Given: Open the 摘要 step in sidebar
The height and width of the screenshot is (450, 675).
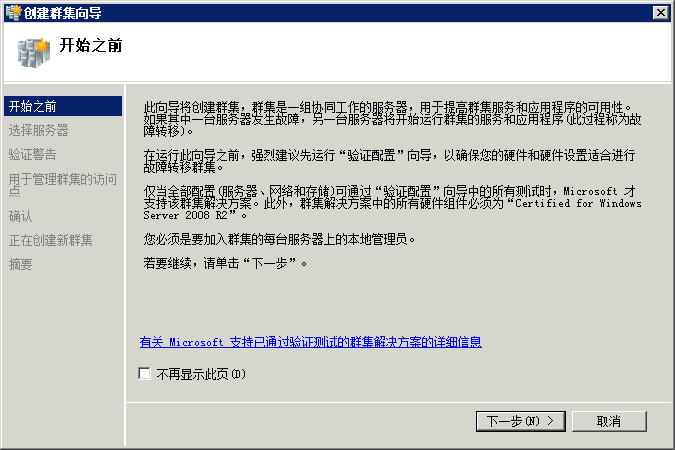Looking at the screenshot, I should coord(20,264).
